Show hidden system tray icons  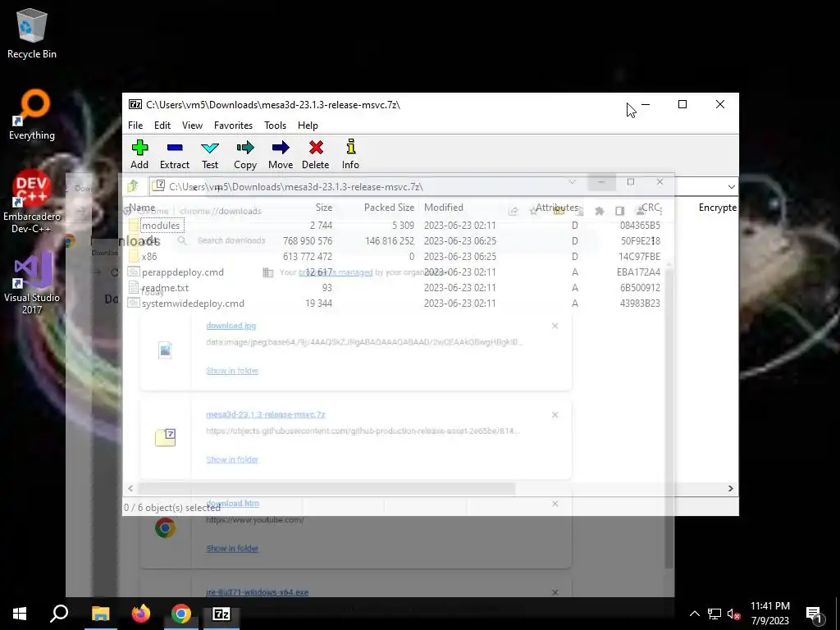[x=694, y=614]
